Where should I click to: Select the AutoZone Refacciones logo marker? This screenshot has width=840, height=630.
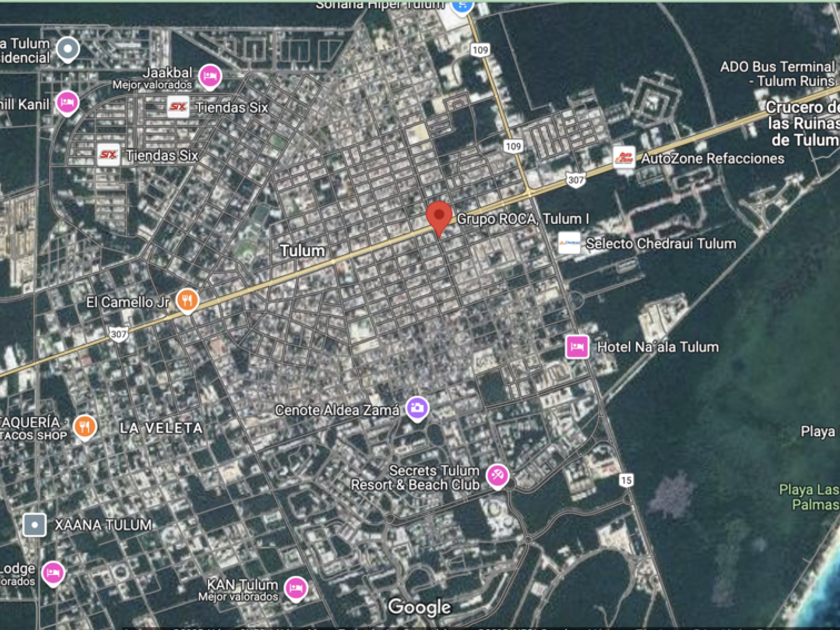pos(624,158)
